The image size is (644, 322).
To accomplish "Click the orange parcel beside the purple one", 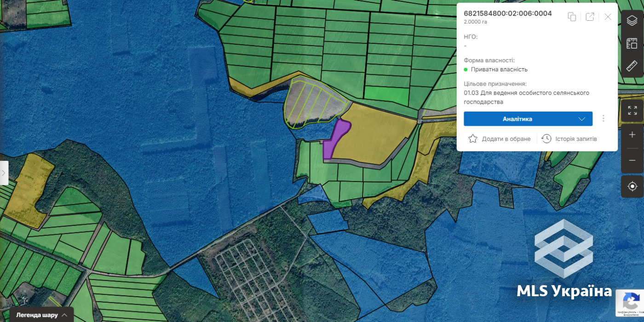I will 375,134.
